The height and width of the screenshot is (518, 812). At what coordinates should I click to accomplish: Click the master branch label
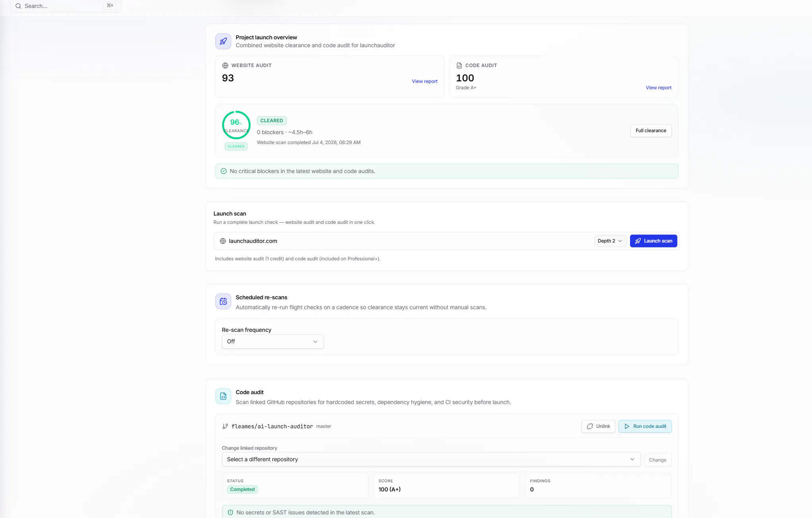[x=324, y=426]
